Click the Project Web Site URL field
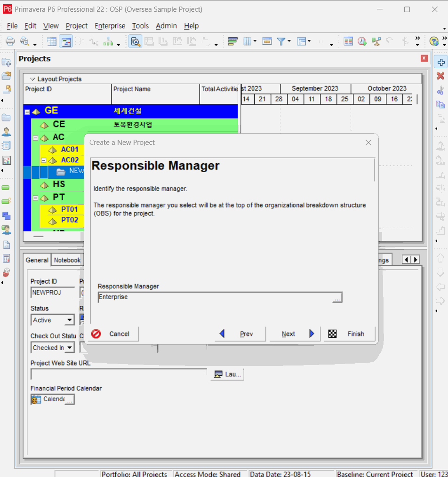The height and width of the screenshot is (477, 448). point(119,374)
